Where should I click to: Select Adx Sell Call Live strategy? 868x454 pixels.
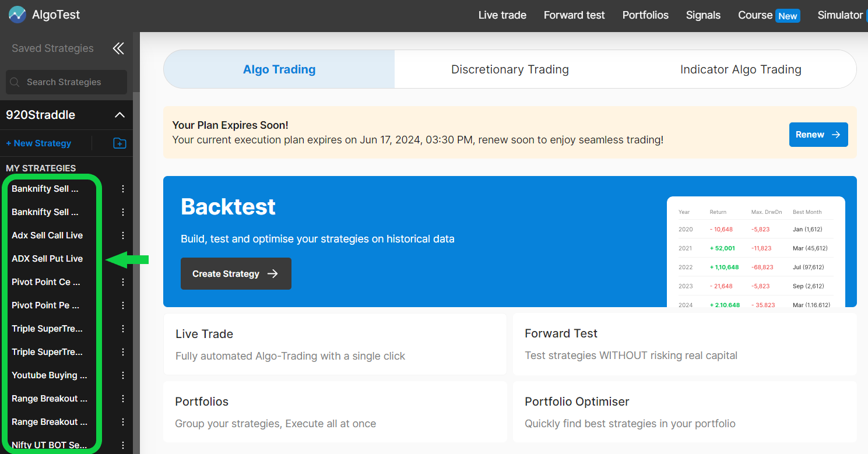pyautogui.click(x=47, y=235)
